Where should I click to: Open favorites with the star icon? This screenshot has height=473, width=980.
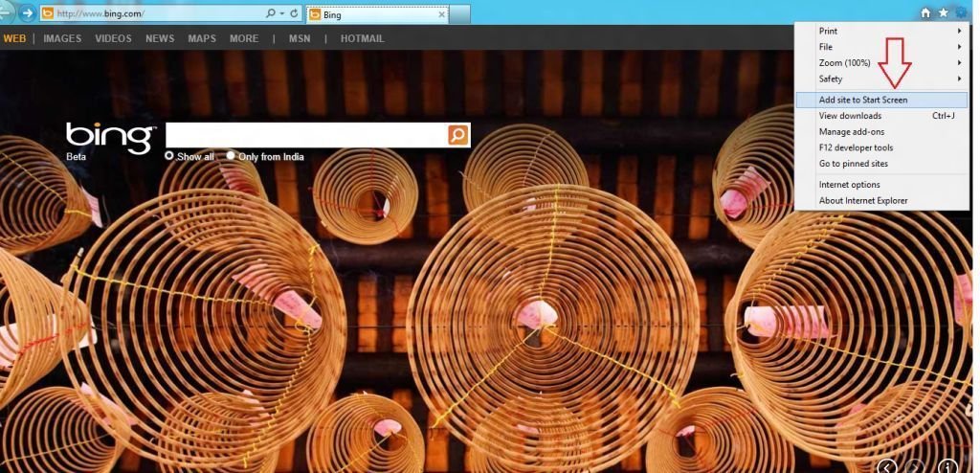(x=943, y=12)
